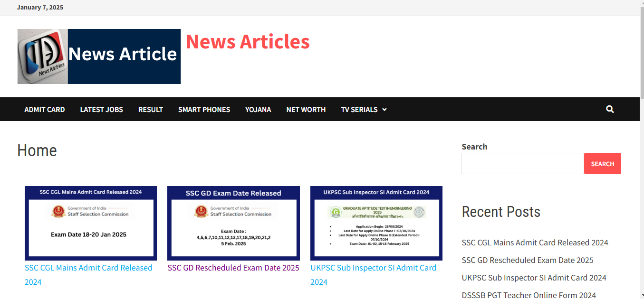Click the page vertical scrollbar
Viewport: 644px width, 299px height.
(x=642, y=52)
